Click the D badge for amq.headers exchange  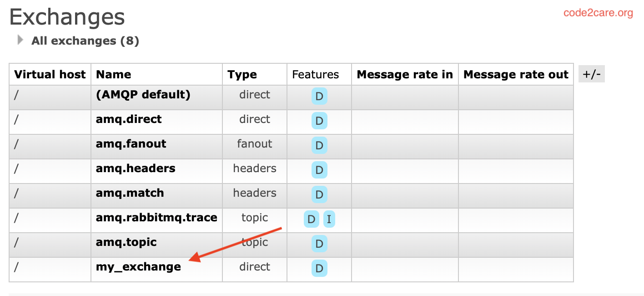[319, 170]
